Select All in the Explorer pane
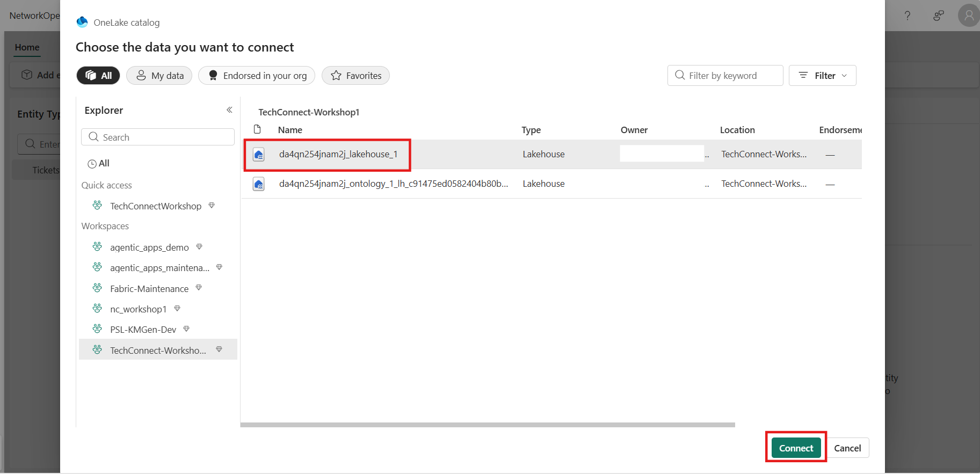This screenshot has width=980, height=474. 99,163
